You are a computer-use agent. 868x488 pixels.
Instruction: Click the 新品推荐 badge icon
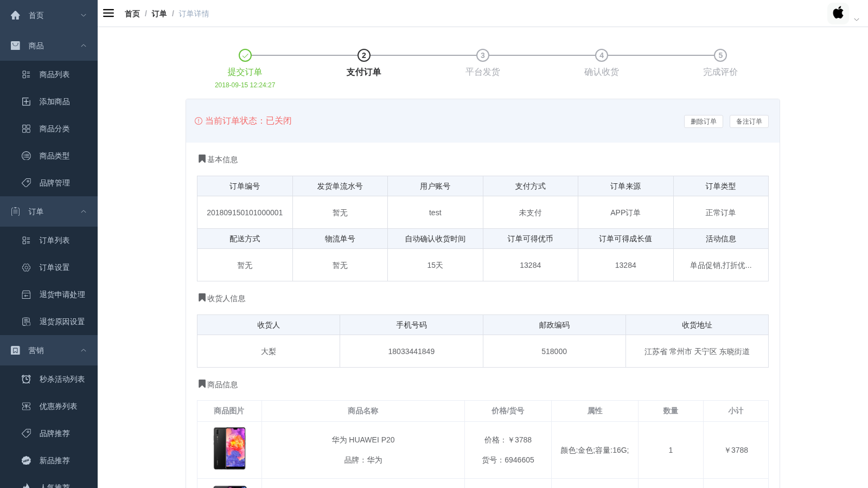click(x=26, y=460)
